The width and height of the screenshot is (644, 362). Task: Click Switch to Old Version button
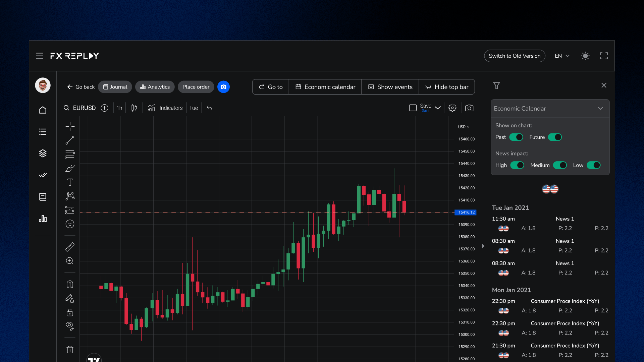tap(515, 56)
